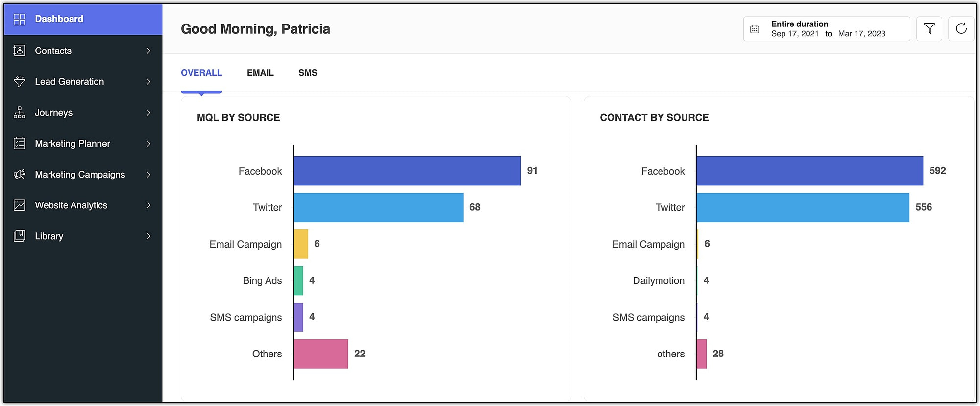The image size is (980, 406).
Task: Expand the Website Analytics submenu chevron
Action: click(x=148, y=205)
